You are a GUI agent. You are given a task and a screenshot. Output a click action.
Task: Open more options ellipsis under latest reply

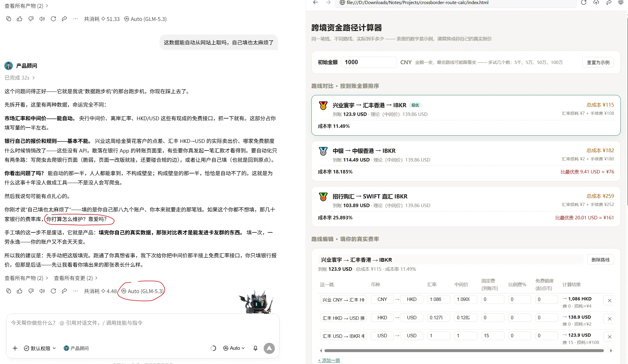pos(75,291)
